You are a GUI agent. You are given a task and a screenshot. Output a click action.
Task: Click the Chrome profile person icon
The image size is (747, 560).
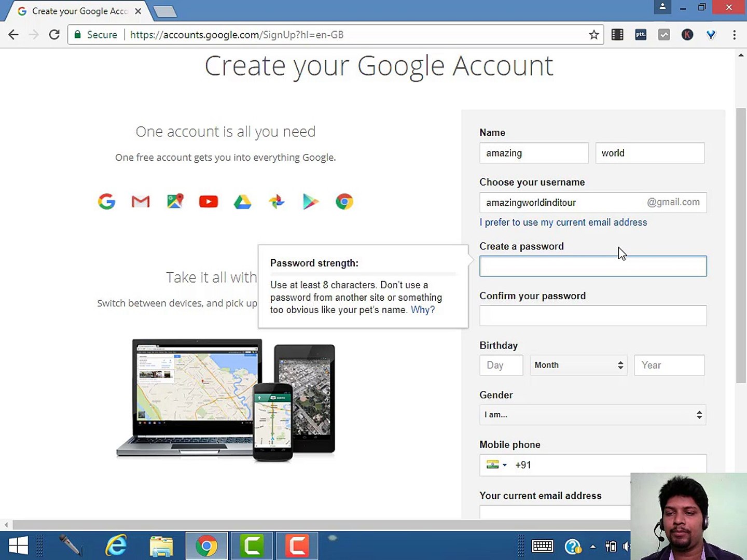coord(662,7)
